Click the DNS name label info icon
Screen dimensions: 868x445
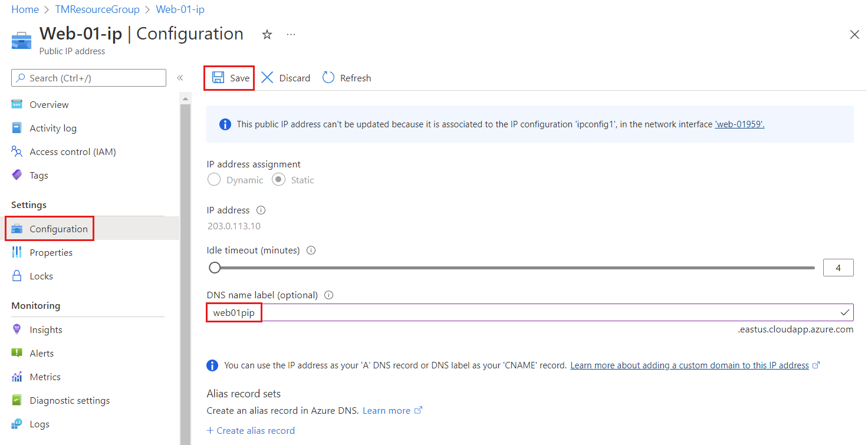(x=329, y=295)
